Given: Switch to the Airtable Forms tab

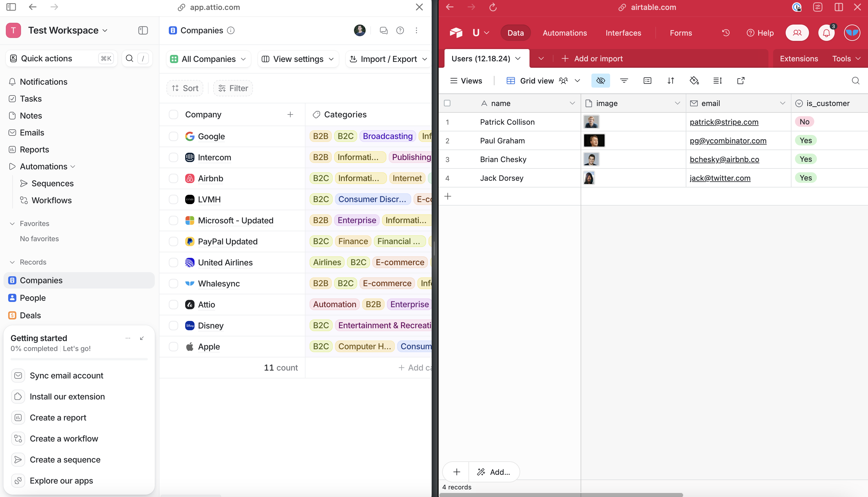Looking at the screenshot, I should point(680,33).
